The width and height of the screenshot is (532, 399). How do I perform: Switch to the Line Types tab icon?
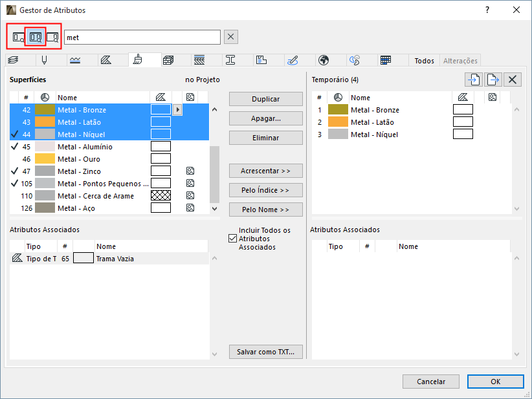tap(75, 60)
